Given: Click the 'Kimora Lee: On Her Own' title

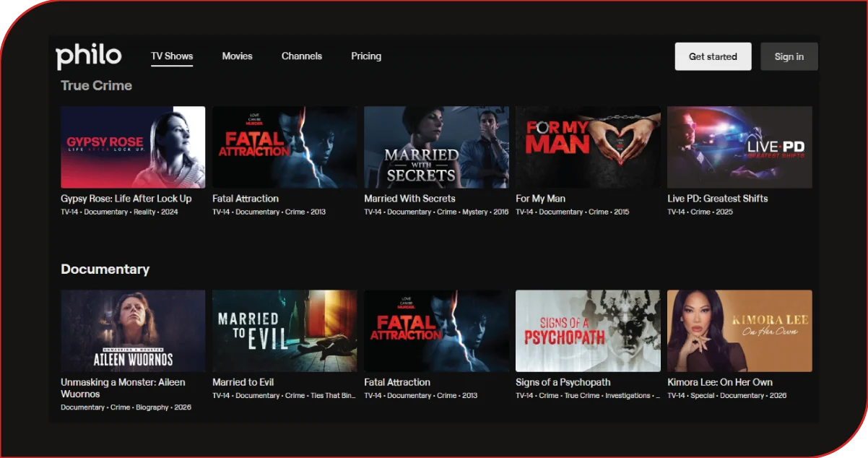Looking at the screenshot, I should 720,382.
